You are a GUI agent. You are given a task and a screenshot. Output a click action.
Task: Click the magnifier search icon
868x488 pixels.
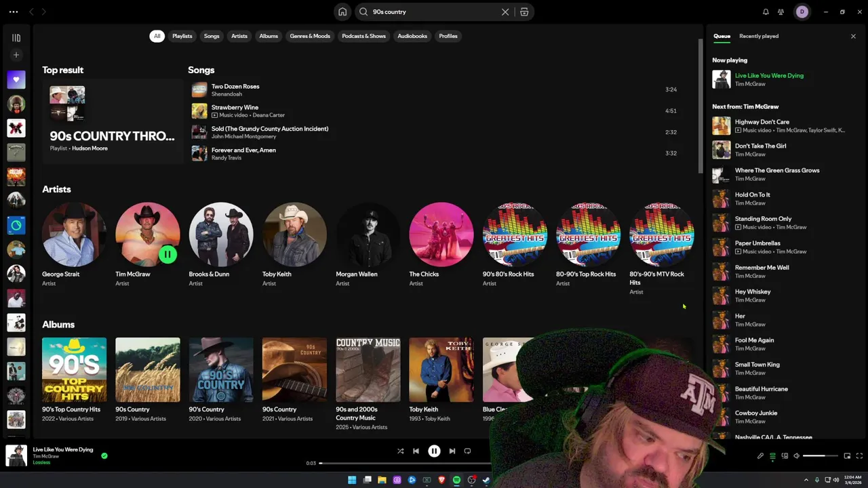tap(363, 12)
